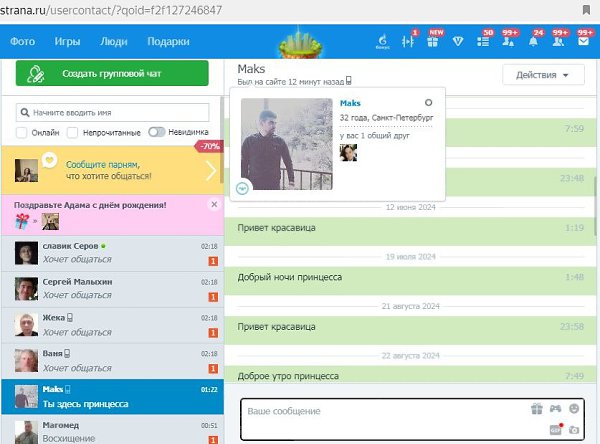This screenshot has width=600, height=444.
Task: Click mobile icon next to Maks status
Action: pyautogui.click(x=349, y=81)
